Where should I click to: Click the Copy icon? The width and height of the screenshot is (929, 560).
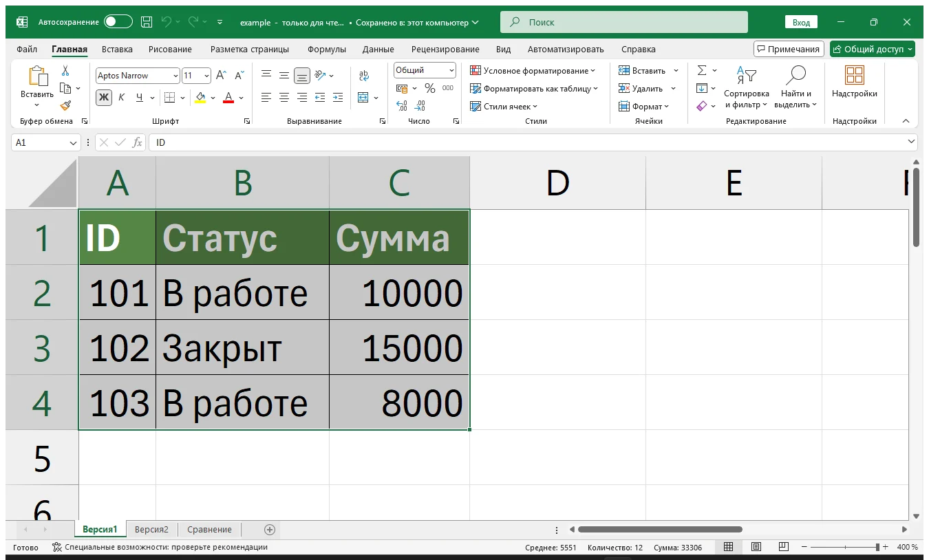click(65, 88)
